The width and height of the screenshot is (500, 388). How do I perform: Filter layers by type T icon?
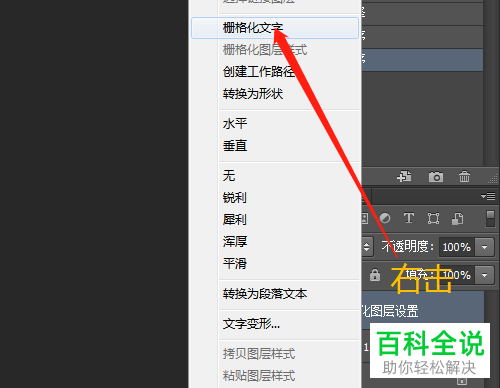pyautogui.click(x=409, y=218)
